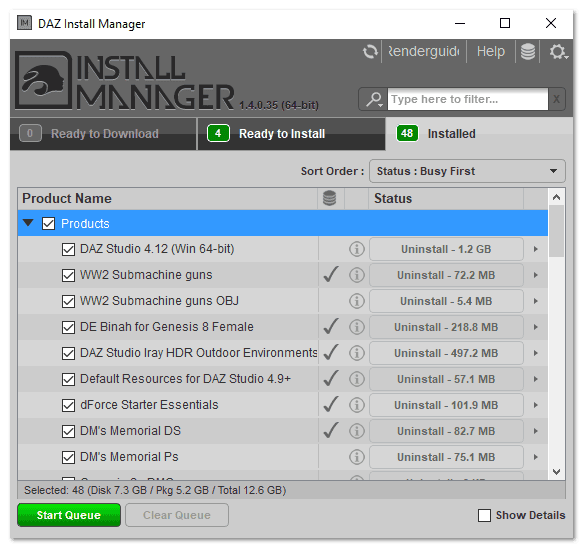Uncheck dForce Starter Essentials checkbox
The height and width of the screenshot is (548, 582).
click(68, 405)
